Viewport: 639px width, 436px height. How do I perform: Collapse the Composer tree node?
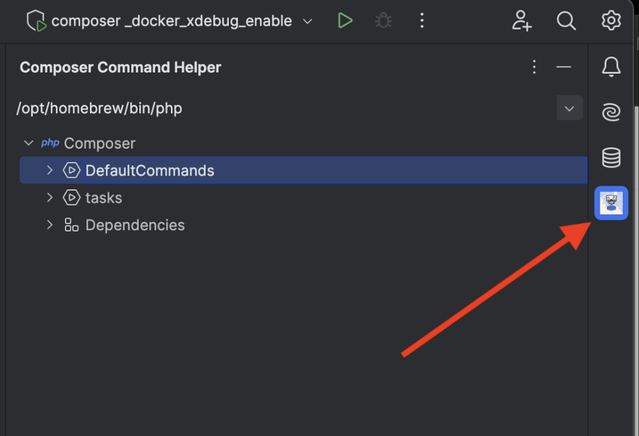pyautogui.click(x=29, y=143)
